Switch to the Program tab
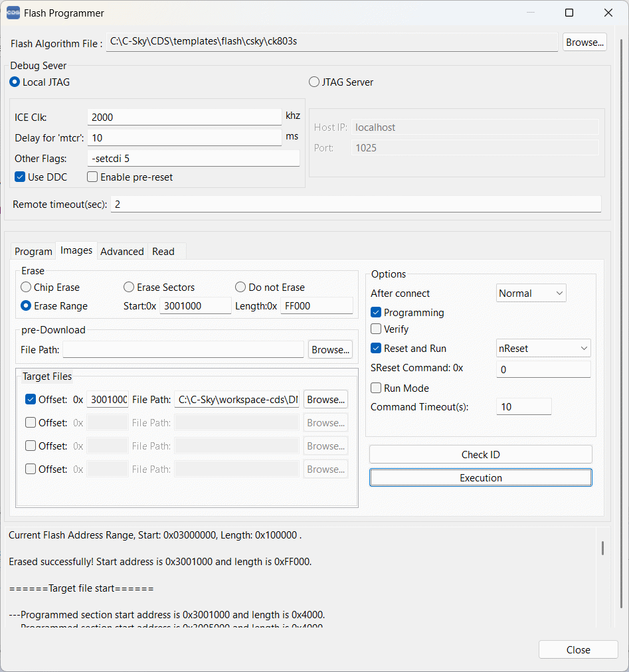This screenshot has width=629, height=672. coord(33,252)
